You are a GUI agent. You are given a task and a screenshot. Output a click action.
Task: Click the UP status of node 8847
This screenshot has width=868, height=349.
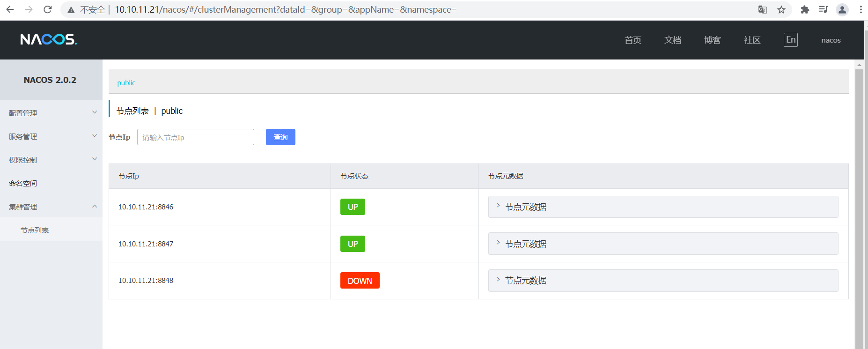(x=353, y=244)
